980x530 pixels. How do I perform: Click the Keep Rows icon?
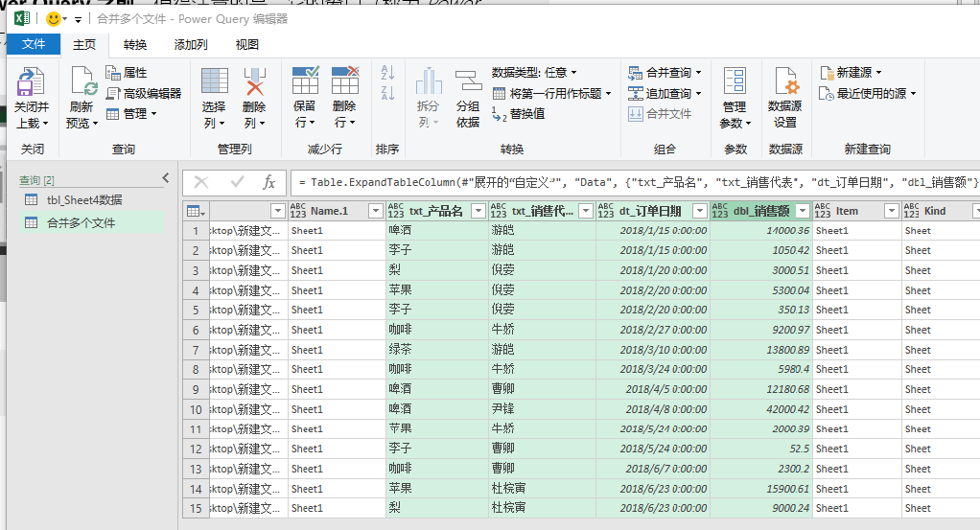coord(305,83)
